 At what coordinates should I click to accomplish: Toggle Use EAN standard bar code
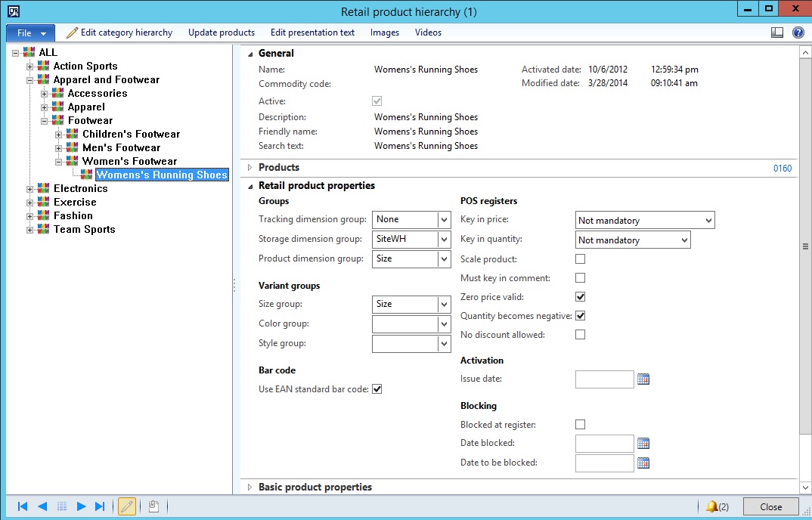coord(377,389)
